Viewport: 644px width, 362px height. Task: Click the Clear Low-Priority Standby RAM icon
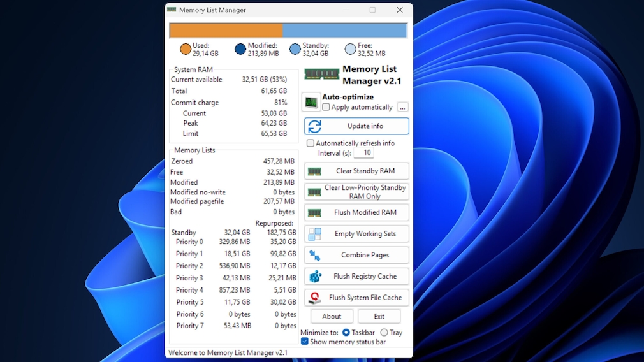(314, 192)
